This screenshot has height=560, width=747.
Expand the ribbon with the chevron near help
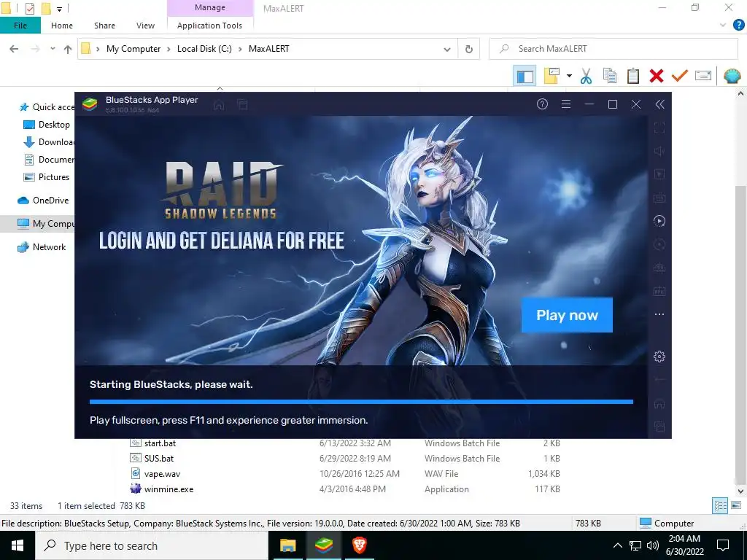point(723,26)
